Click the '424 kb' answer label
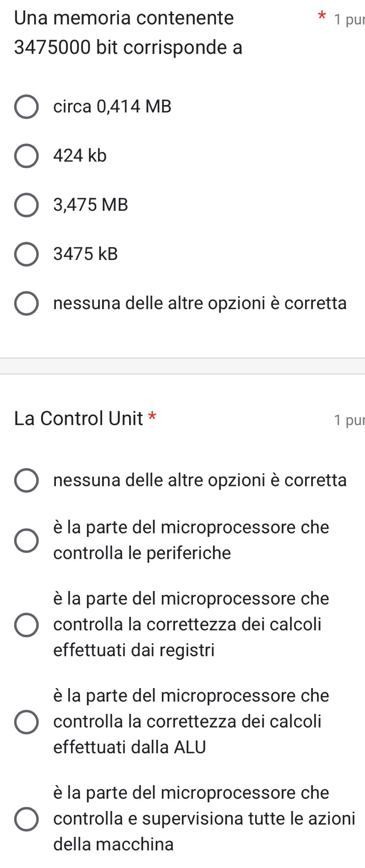 (x=80, y=156)
